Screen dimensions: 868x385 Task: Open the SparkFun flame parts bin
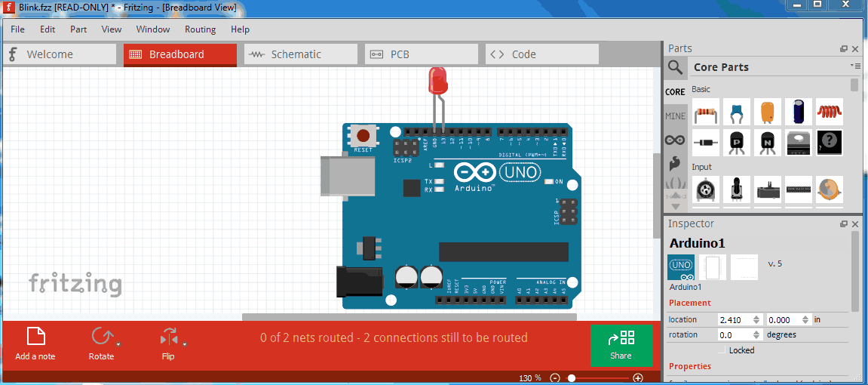pyautogui.click(x=676, y=163)
